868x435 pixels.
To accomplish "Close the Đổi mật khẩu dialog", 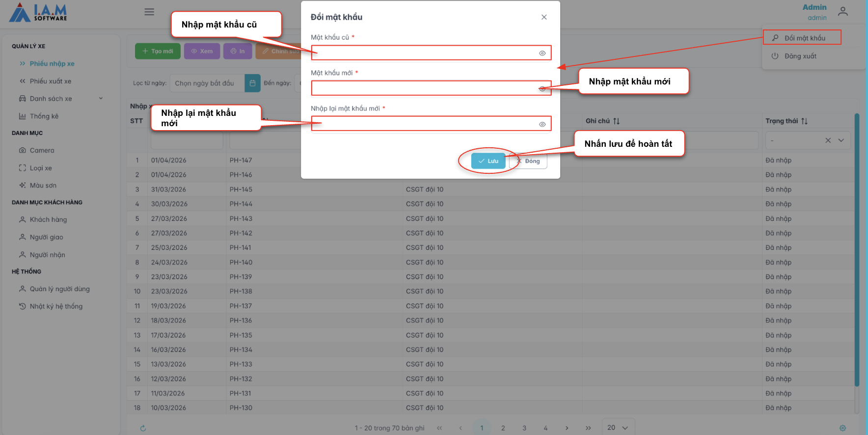I will (x=544, y=17).
